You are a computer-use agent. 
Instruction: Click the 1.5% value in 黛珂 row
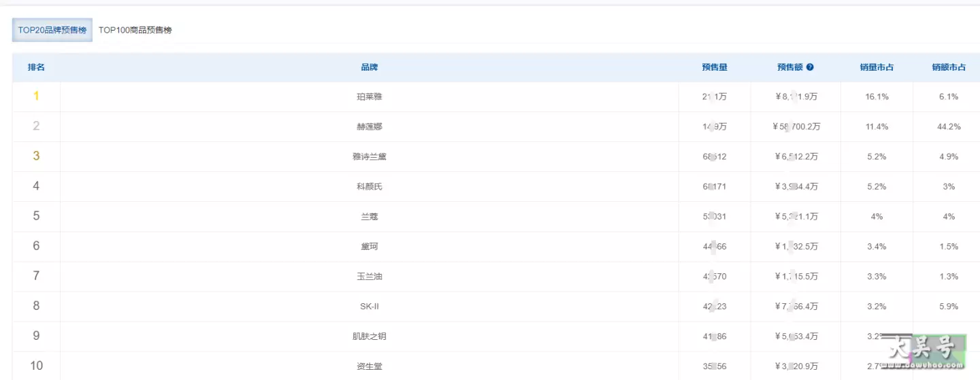coord(949,247)
